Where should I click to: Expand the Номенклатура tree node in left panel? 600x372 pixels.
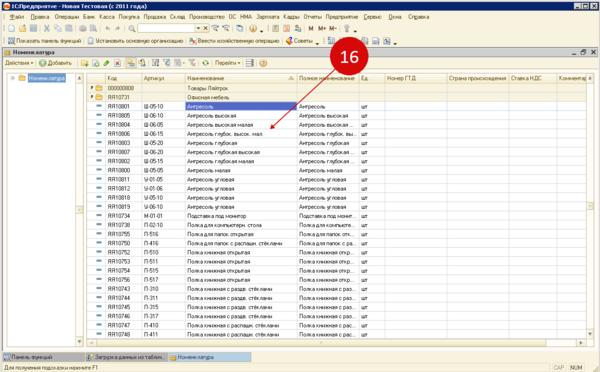click(13, 78)
